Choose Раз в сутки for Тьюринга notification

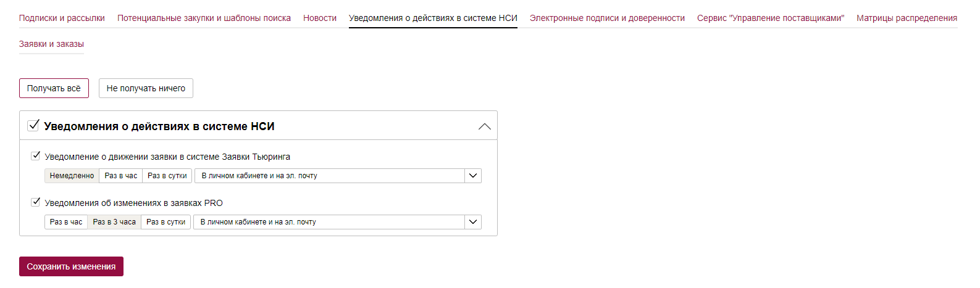[167, 176]
